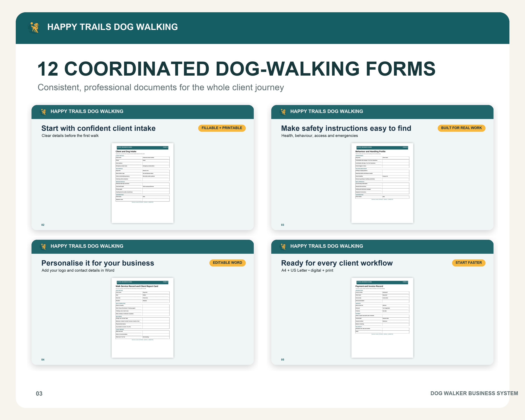
Task: Click 'HAPPY TRAILS DOG WALKING' in main header
Action: [x=113, y=27]
